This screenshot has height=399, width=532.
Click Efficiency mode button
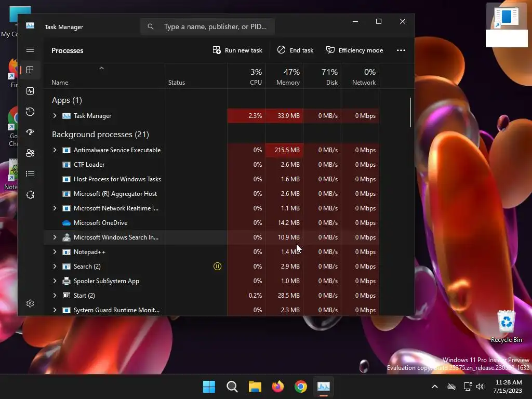pos(354,50)
